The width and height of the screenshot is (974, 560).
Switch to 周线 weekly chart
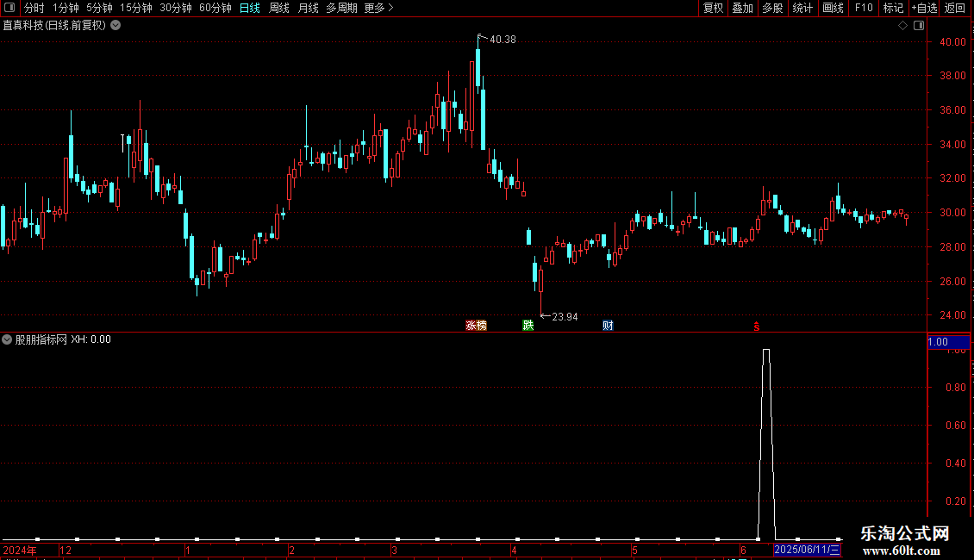279,8
